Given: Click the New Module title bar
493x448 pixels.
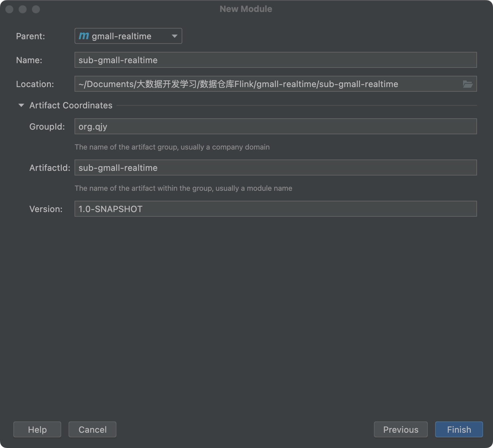Looking at the screenshot, I should tap(246, 9).
